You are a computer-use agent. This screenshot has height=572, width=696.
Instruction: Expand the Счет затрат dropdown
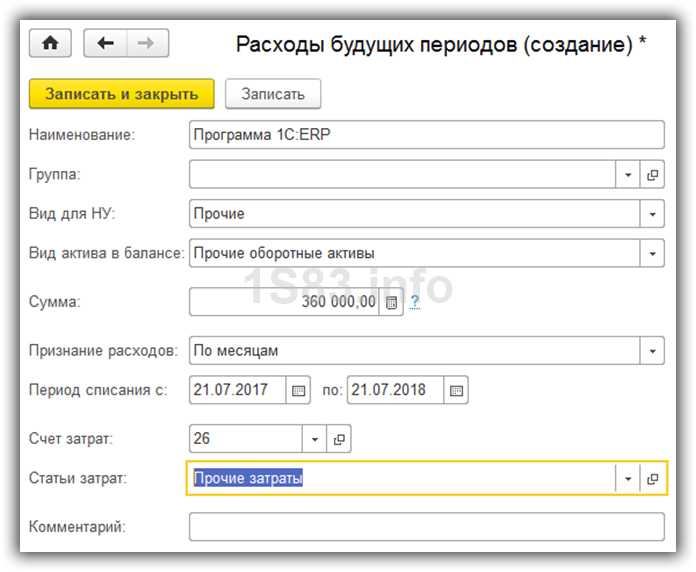(x=314, y=438)
